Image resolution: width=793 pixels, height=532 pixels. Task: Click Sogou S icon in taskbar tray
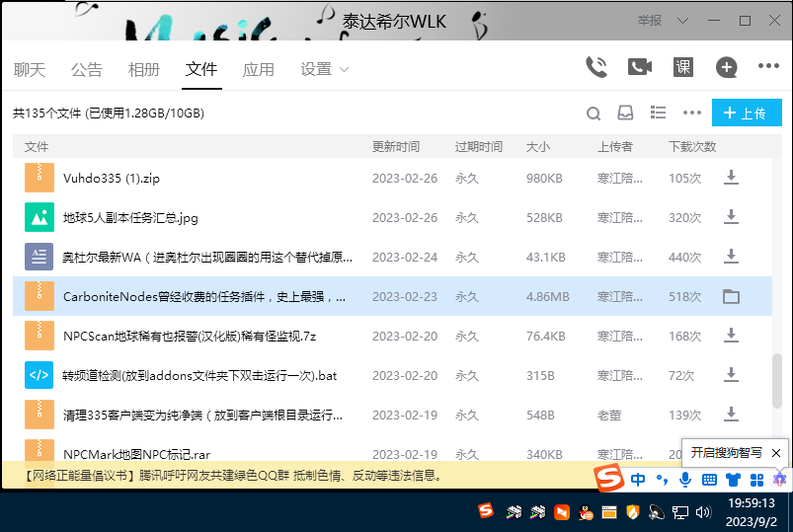tap(486, 510)
